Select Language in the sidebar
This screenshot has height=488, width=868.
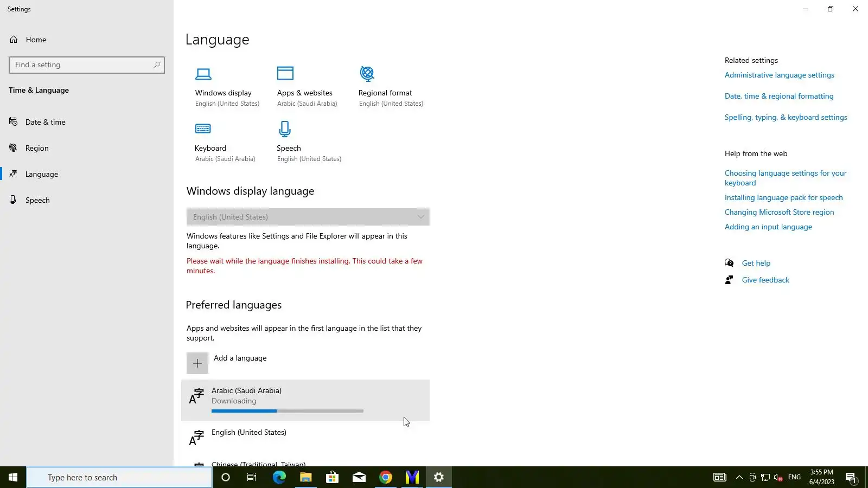[x=42, y=174]
